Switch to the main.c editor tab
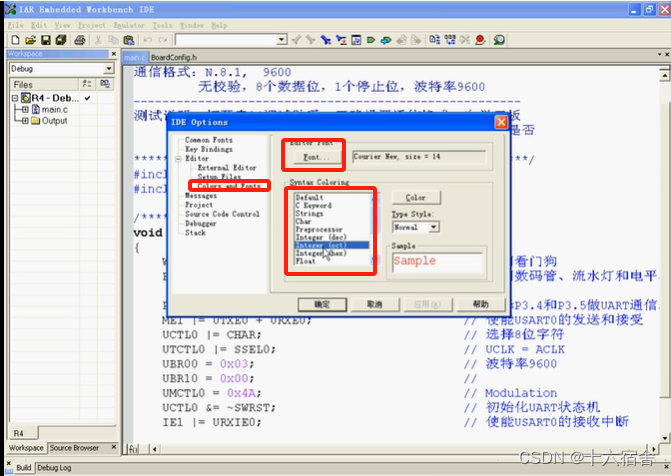 [x=135, y=57]
